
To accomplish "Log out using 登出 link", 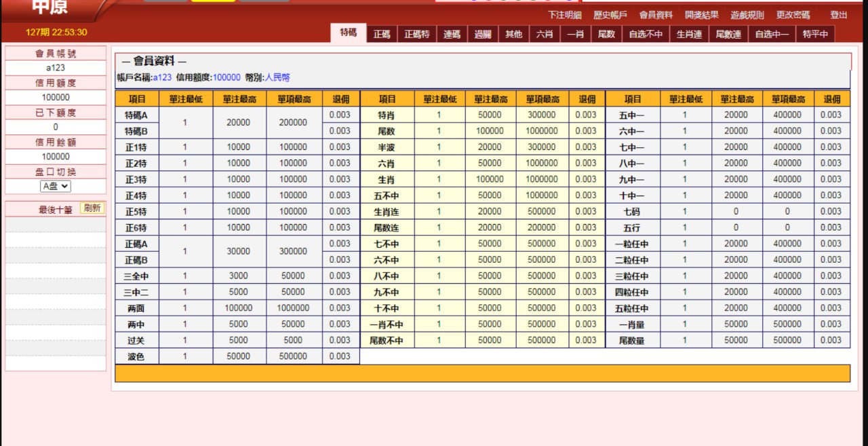I will click(839, 15).
